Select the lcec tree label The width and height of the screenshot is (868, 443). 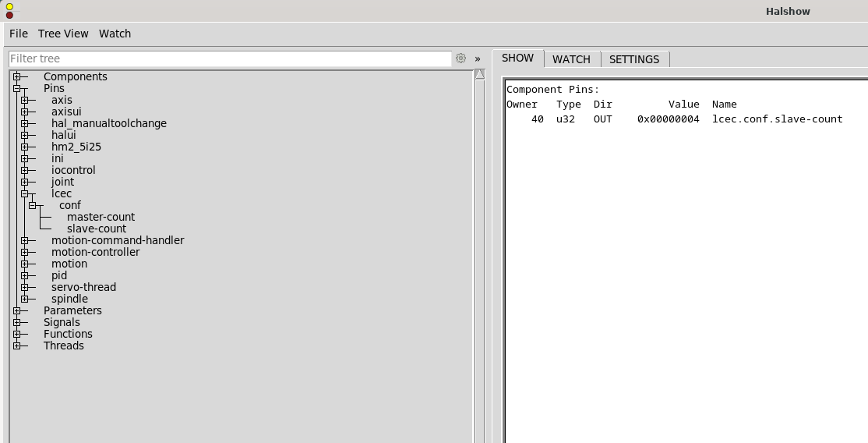click(x=62, y=193)
